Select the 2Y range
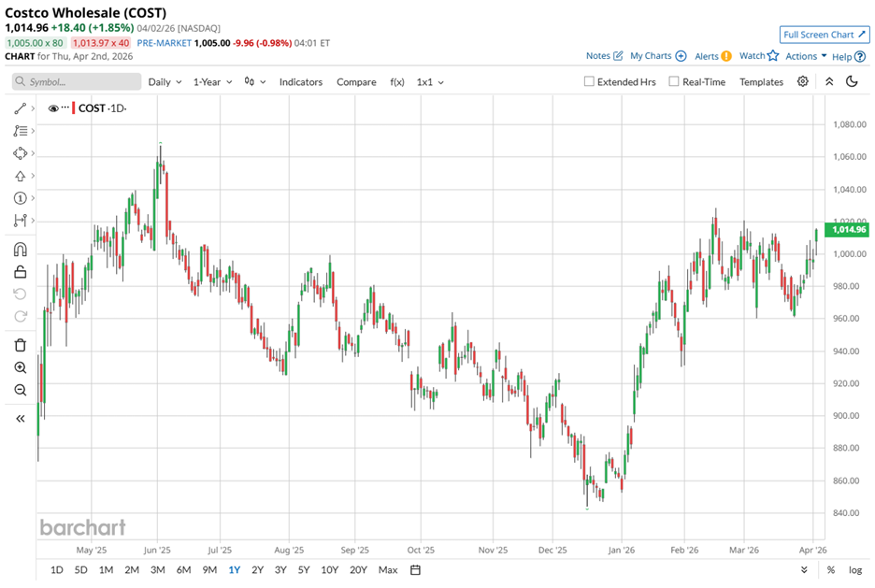875x588 pixels. tap(257, 569)
